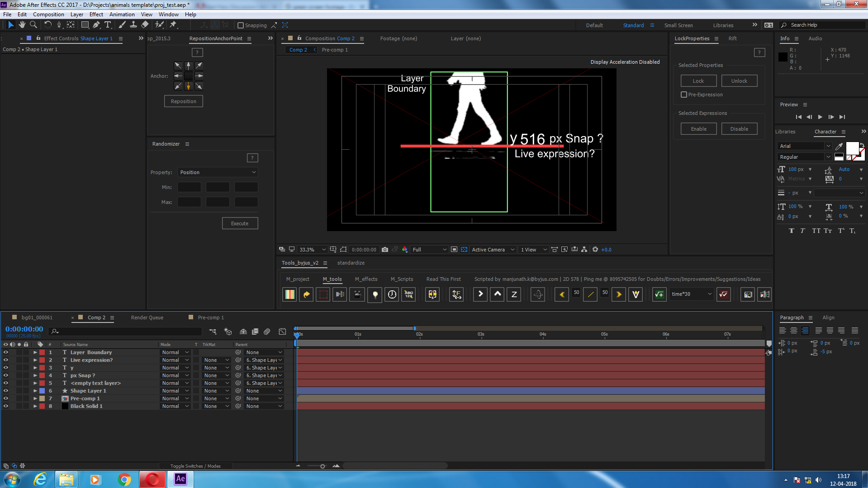
Task: Select the Clone Stamp tool
Action: 133,25
